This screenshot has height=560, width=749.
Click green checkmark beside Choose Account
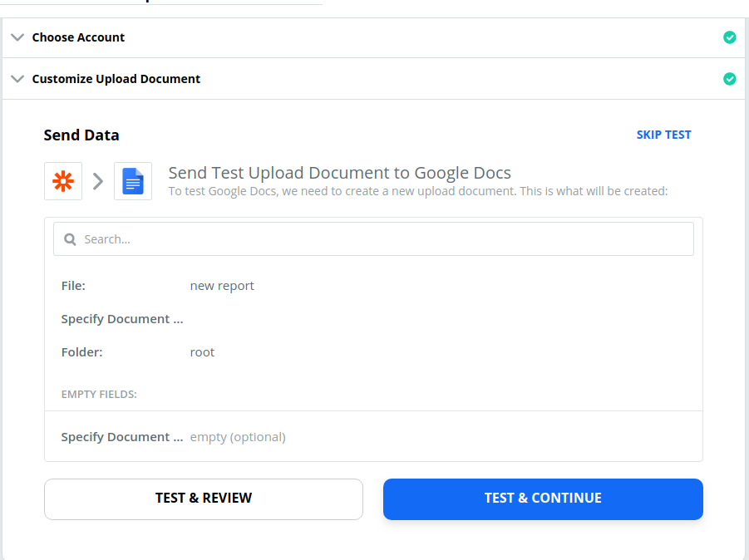(x=729, y=37)
